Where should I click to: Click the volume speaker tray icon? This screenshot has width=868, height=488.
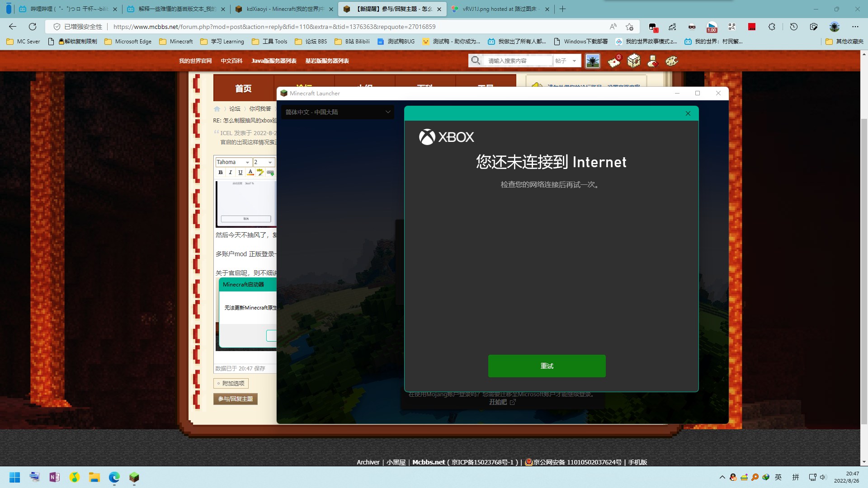click(x=822, y=477)
